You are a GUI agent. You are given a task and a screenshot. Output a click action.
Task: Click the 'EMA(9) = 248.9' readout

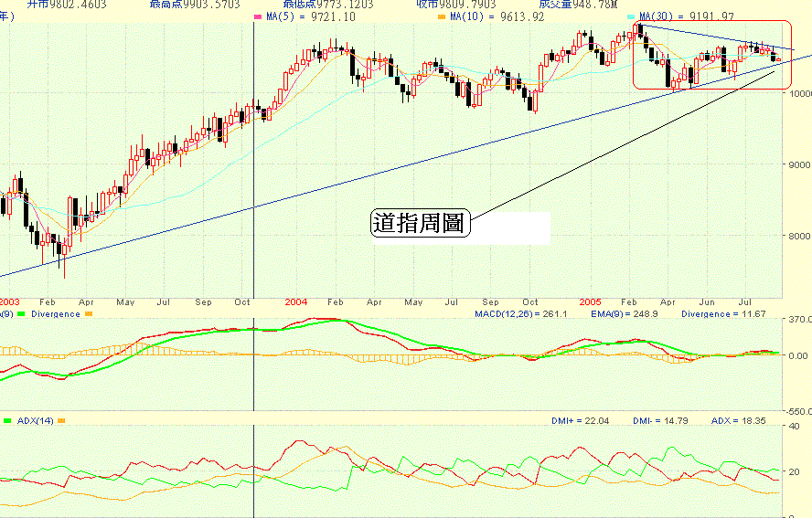[625, 314]
